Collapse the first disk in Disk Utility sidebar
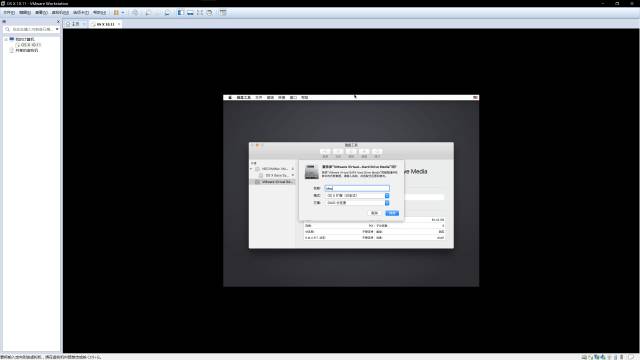640x360 pixels. pyautogui.click(x=251, y=169)
